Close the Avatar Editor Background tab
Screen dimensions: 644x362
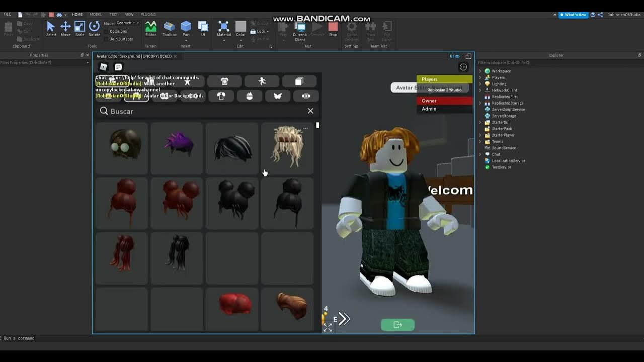pos(175,56)
